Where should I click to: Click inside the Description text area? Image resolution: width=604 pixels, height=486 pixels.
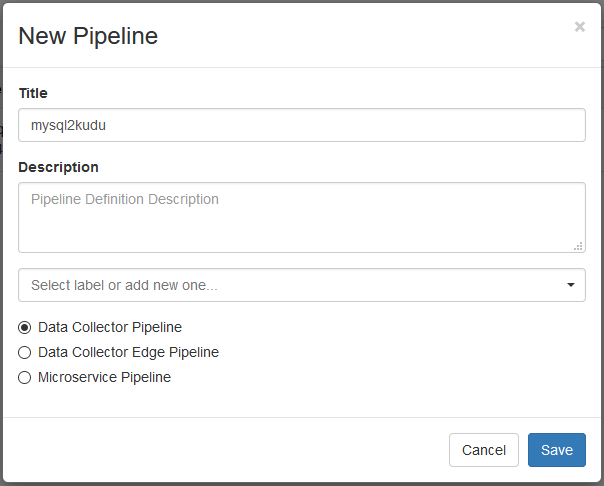(300, 225)
